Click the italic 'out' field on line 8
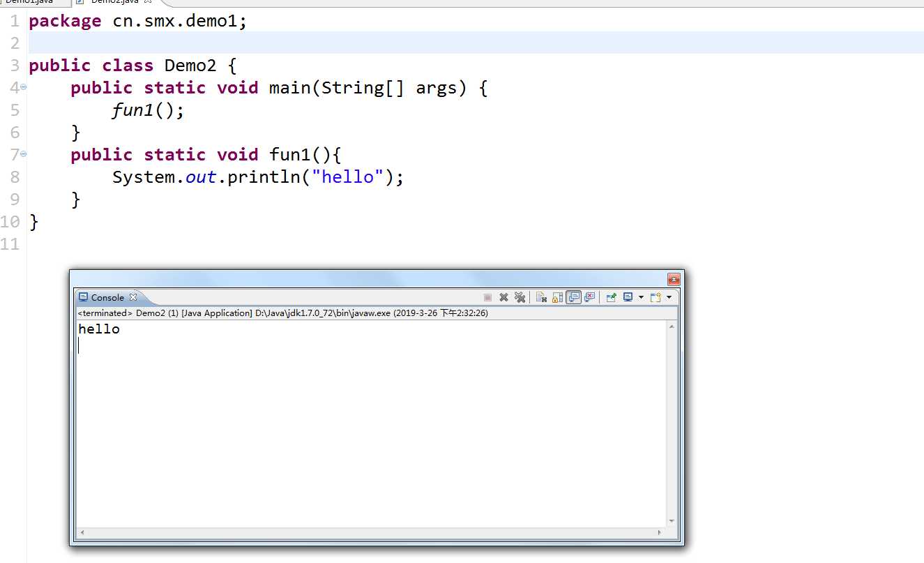Viewport: 924px width, 563px height. click(x=201, y=177)
